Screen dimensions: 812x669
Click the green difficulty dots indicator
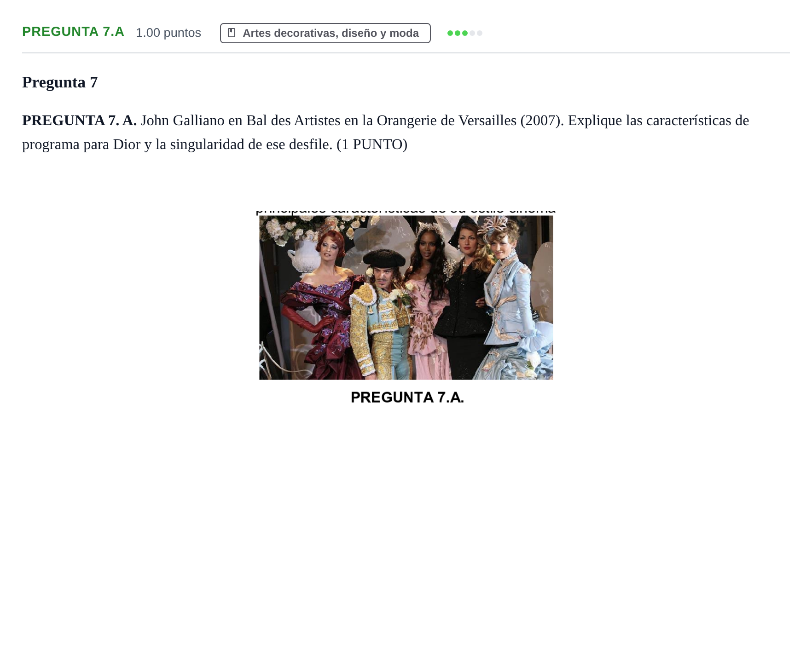464,33
